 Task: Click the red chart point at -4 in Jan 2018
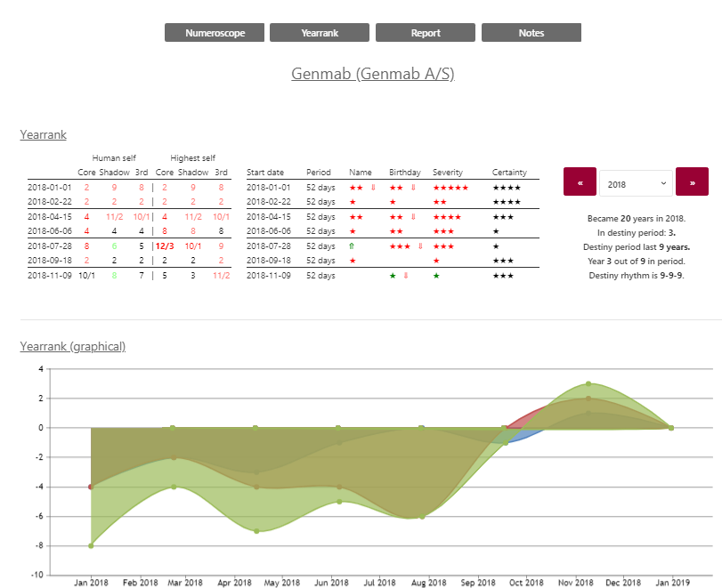pyautogui.click(x=91, y=487)
